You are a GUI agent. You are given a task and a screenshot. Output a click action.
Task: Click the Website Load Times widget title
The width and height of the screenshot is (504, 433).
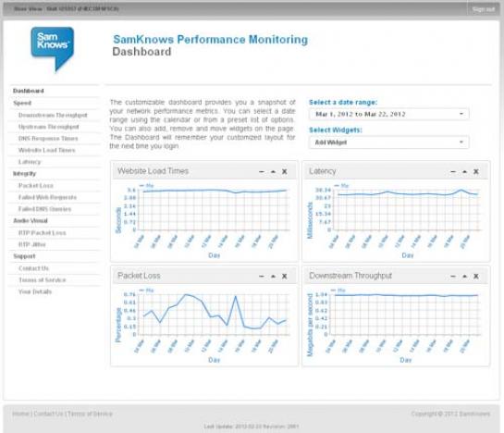coord(153,171)
